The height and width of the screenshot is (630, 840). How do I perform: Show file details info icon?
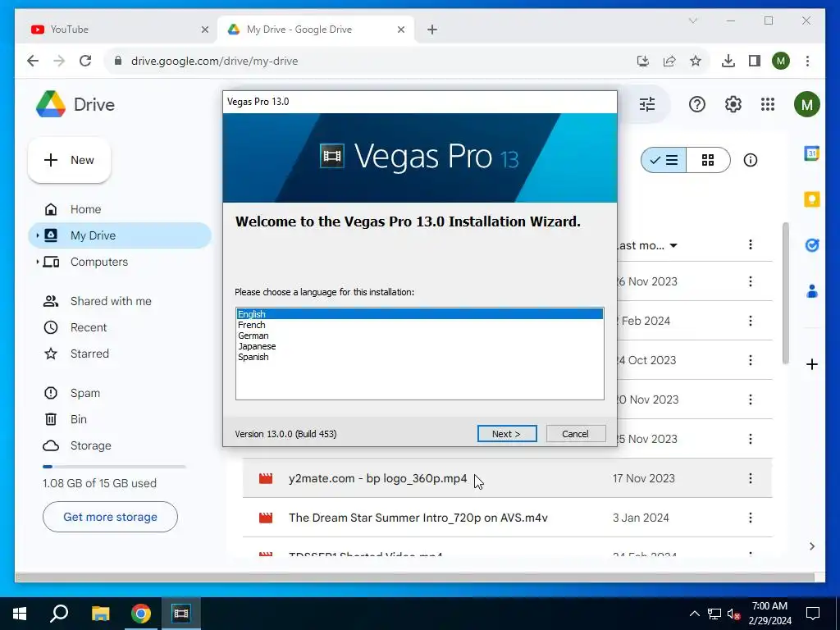click(x=750, y=160)
